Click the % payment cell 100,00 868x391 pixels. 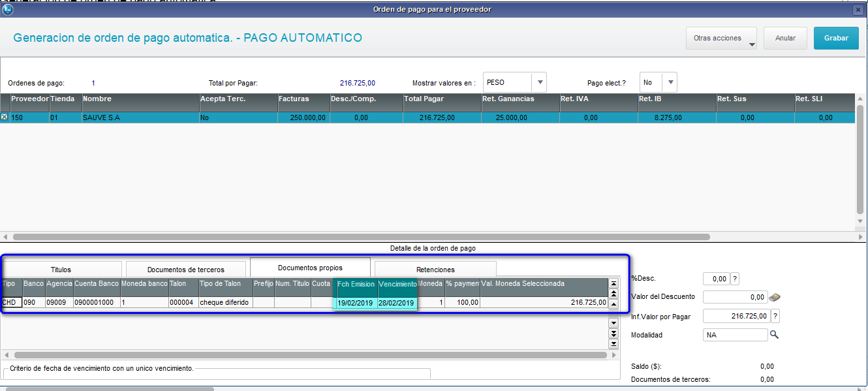pos(462,303)
